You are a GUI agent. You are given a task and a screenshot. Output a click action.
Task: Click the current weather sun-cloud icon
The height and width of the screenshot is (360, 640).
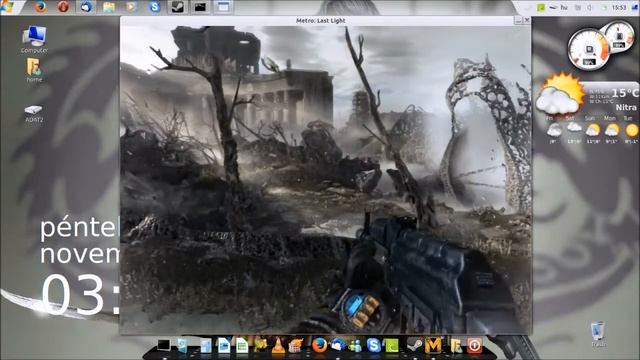click(x=560, y=94)
